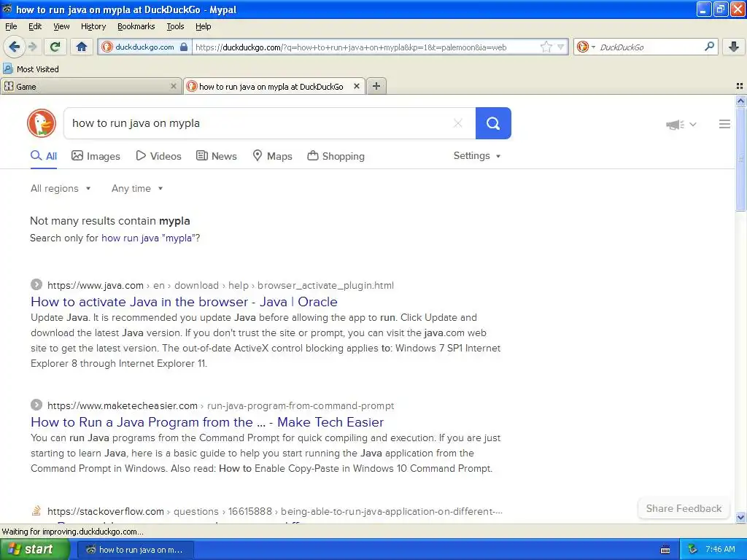The width and height of the screenshot is (747, 560).
Task: Click the tray icon beside the clock
Action: tap(693, 550)
